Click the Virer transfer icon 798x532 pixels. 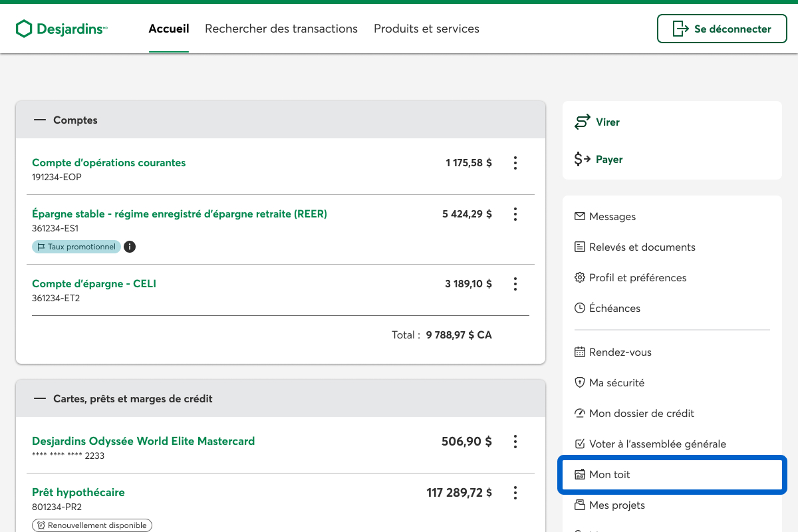583,122
